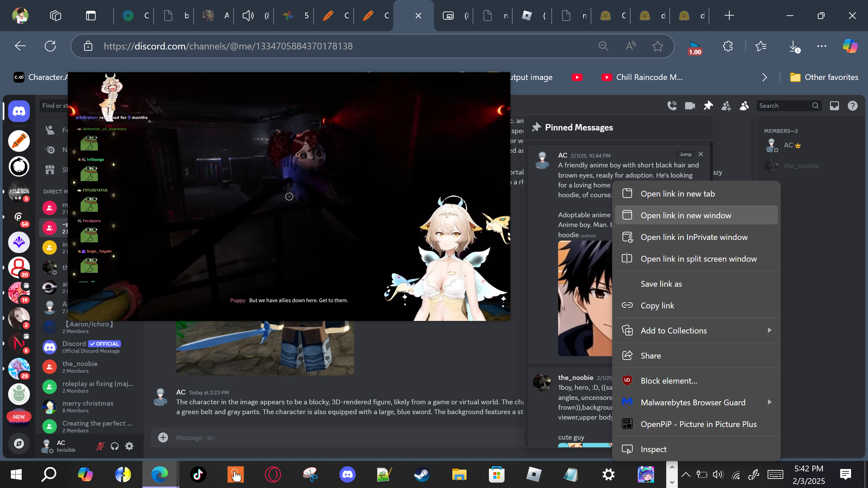Open roleplay ai fixing group chat
This screenshot has width=868, height=488.
click(90, 387)
